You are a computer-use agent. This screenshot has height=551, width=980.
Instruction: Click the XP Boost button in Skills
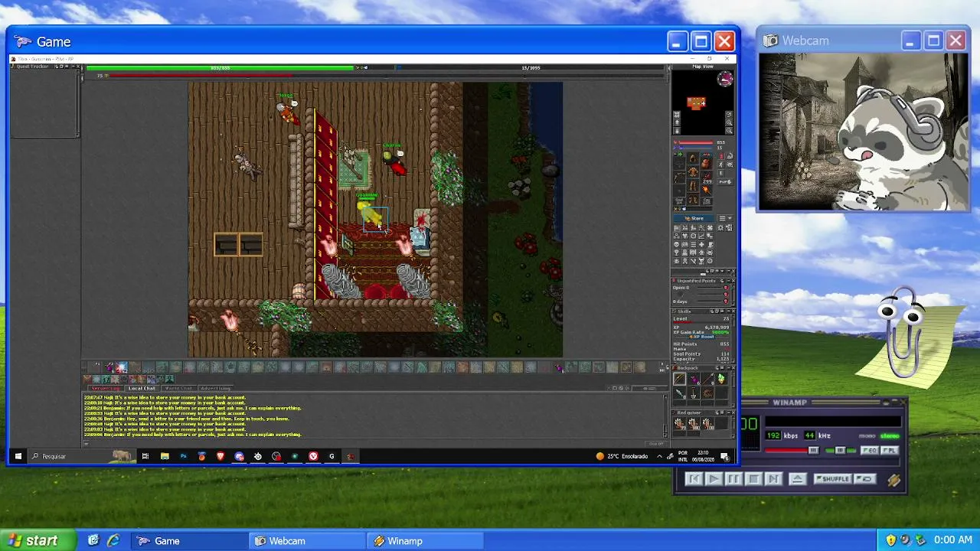point(700,336)
